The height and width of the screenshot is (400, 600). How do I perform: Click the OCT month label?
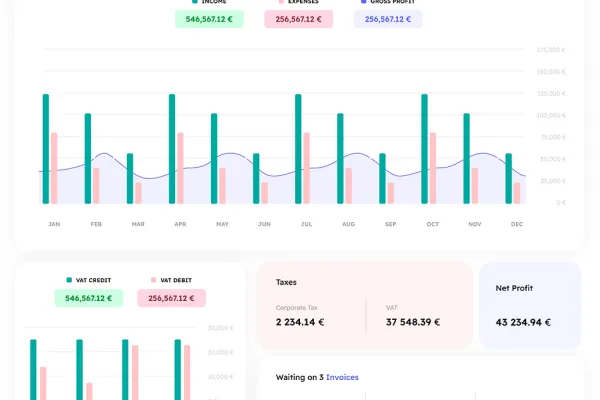tap(433, 224)
